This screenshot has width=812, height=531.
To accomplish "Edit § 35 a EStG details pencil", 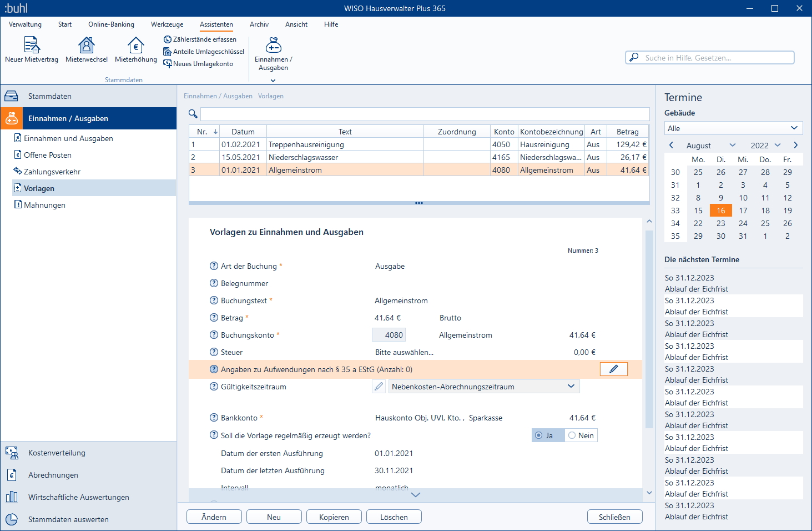I will coord(613,369).
